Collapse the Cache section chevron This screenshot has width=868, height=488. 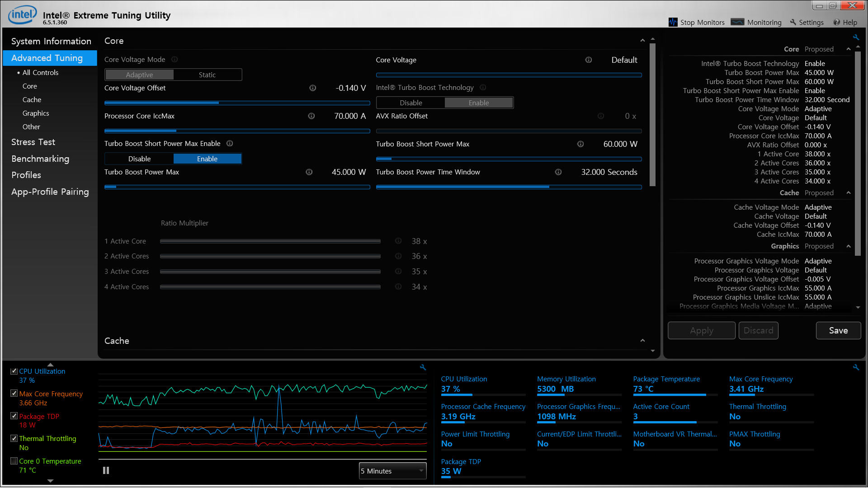pyautogui.click(x=642, y=341)
